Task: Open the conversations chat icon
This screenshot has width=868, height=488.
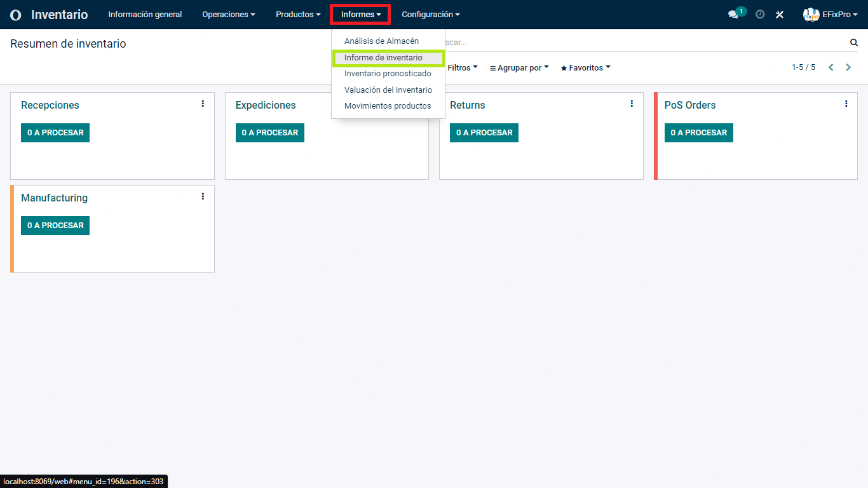Action: click(x=734, y=15)
